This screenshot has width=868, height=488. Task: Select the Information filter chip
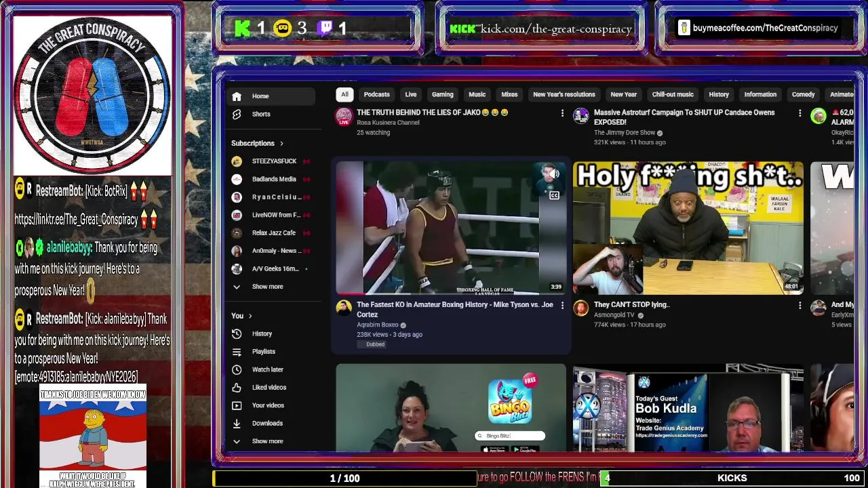pyautogui.click(x=760, y=95)
